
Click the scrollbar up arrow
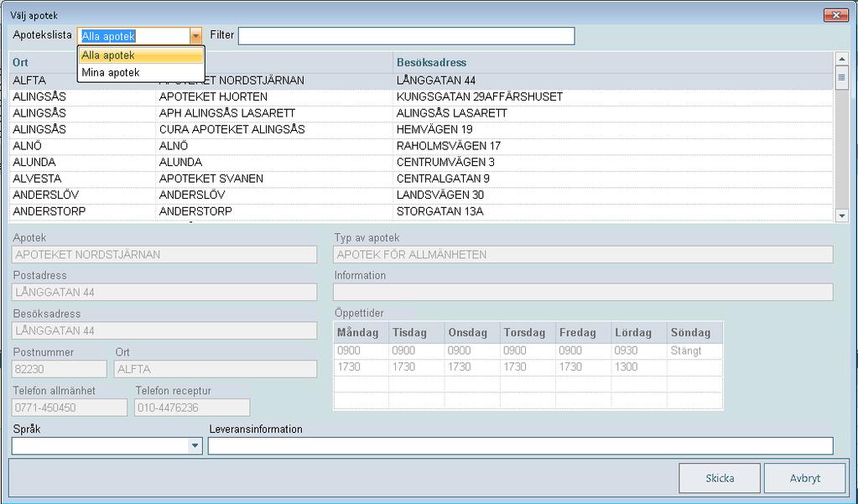tap(842, 59)
